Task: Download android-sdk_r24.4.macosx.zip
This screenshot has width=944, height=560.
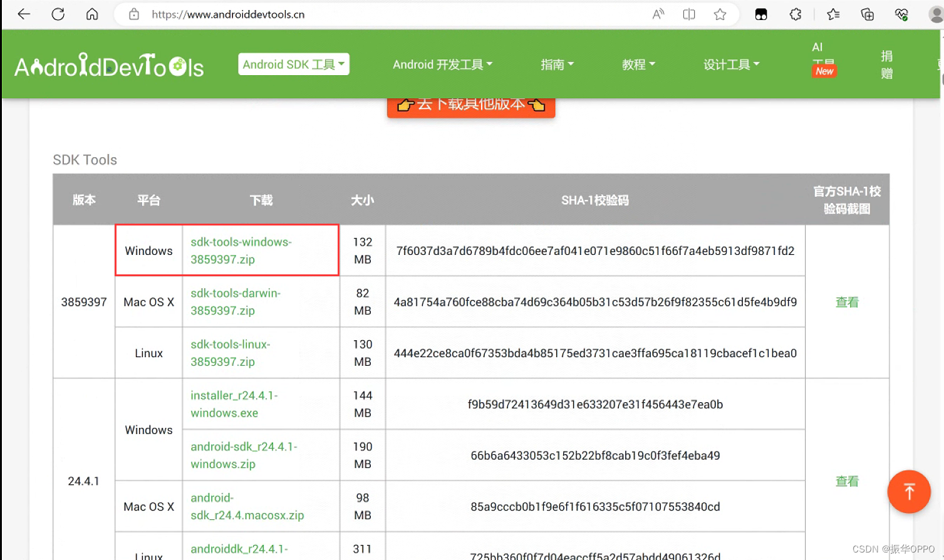Action: pyautogui.click(x=247, y=507)
